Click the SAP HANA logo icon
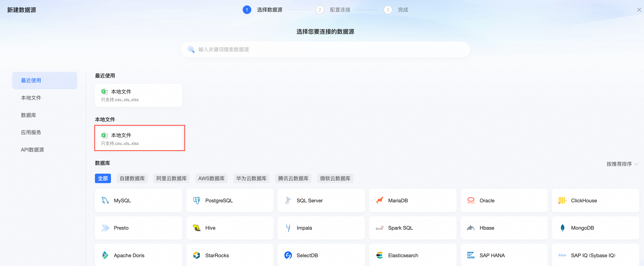This screenshot has width=644, height=266. (x=471, y=255)
